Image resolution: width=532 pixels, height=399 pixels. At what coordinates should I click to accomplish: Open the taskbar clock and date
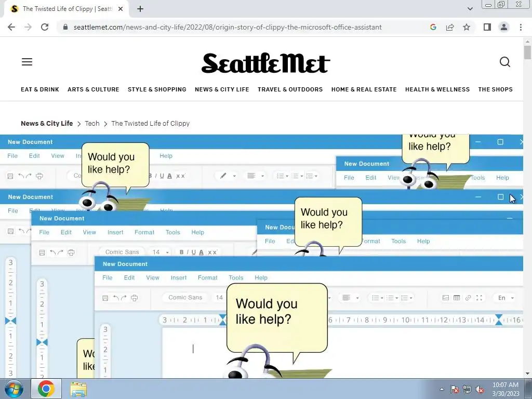506,389
